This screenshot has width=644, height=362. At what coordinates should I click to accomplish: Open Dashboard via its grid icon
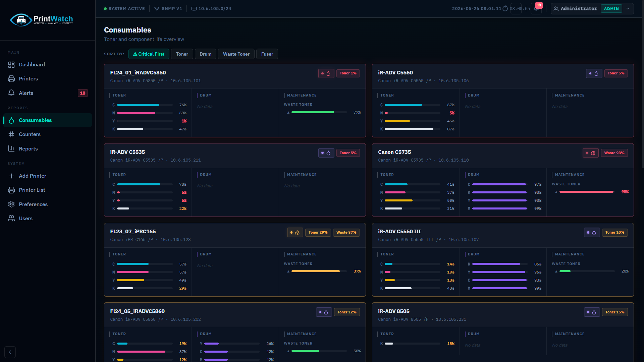(11, 65)
